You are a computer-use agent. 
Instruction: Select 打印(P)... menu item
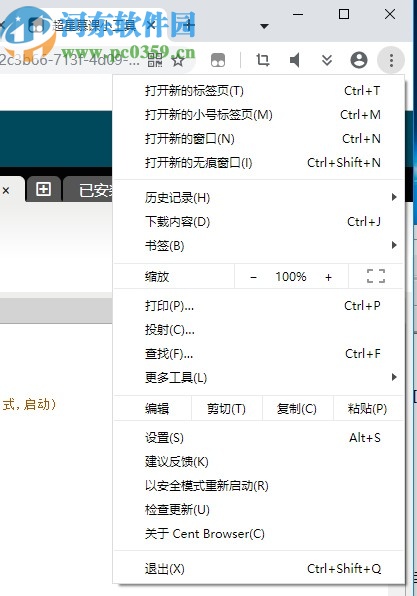(x=258, y=306)
